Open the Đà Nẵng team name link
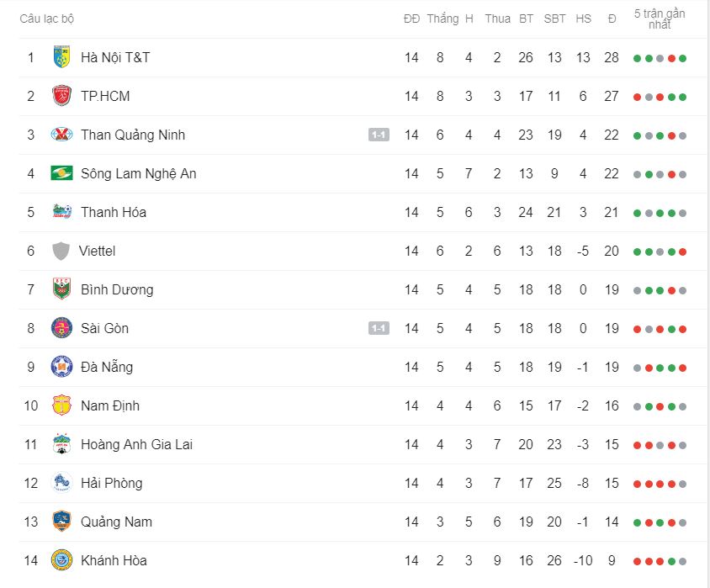710x588 pixels. coord(107,367)
